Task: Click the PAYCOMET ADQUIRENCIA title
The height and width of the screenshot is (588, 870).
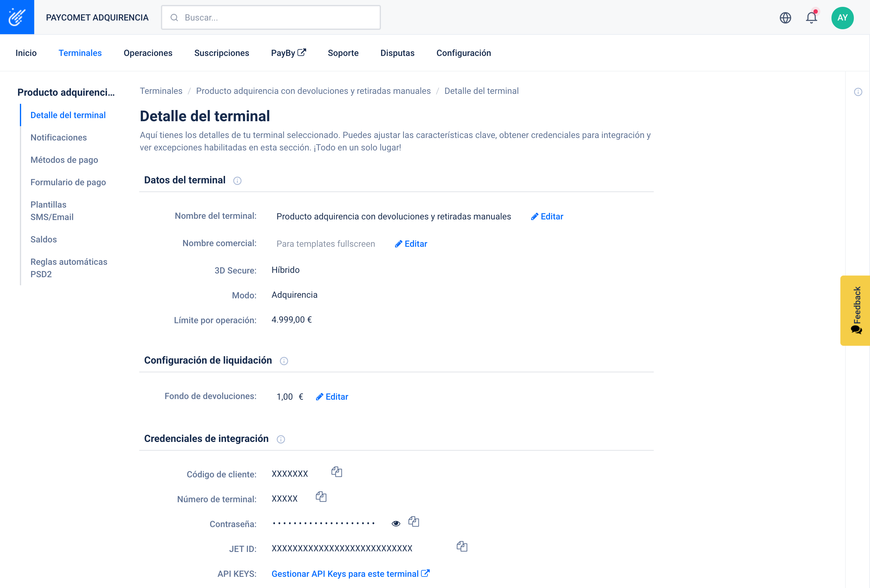Action: 97,18
